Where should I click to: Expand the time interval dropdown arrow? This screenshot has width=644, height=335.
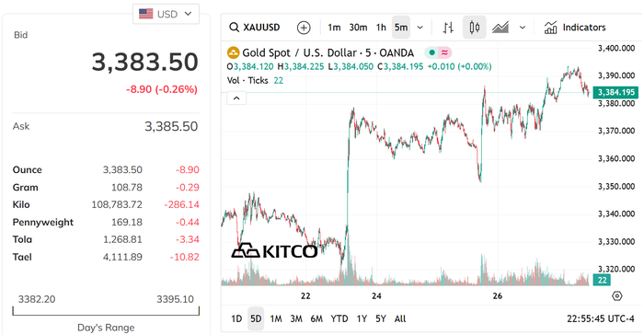420,28
